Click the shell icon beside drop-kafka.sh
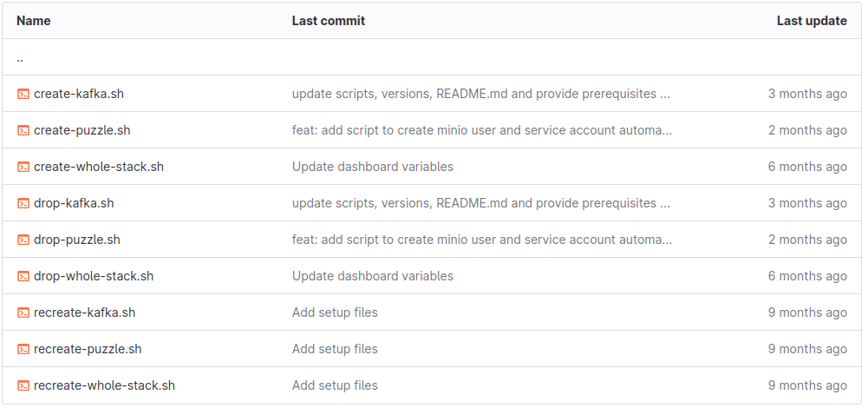Screen dimensions: 868x408 (x=23, y=203)
